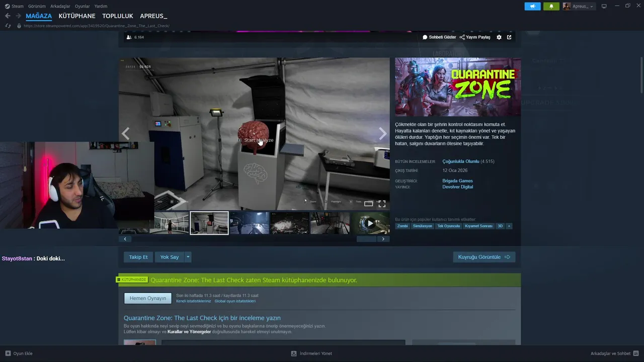Open the Steam announcements megaphone button

click(532, 6)
